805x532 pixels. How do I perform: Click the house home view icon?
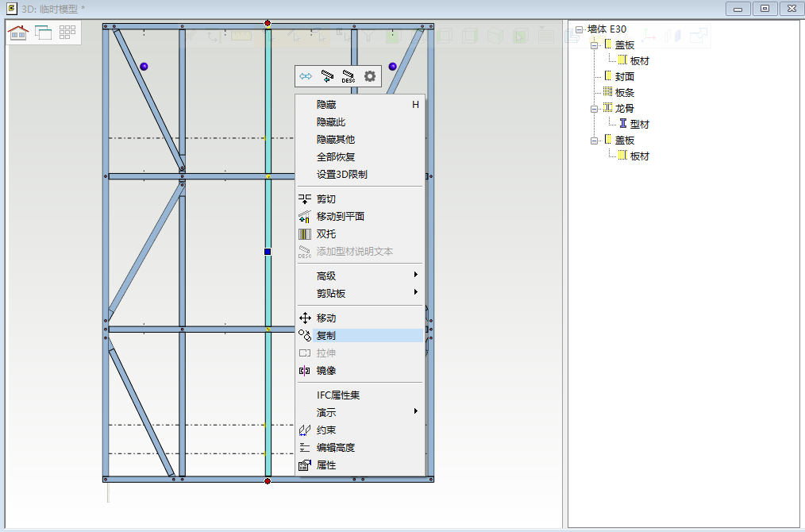(18, 33)
